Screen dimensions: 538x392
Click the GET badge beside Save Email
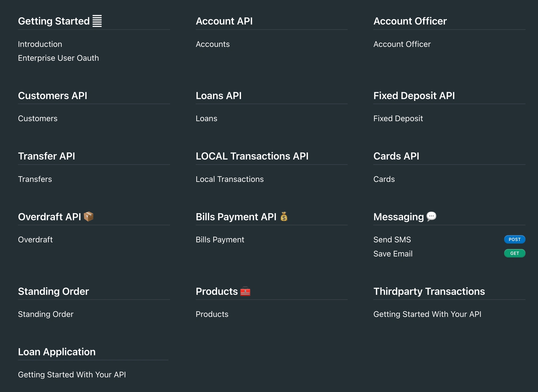515,253
